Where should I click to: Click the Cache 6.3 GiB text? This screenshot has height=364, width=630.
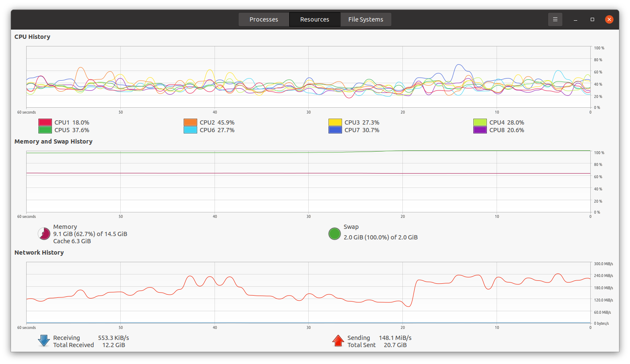pos(72,241)
